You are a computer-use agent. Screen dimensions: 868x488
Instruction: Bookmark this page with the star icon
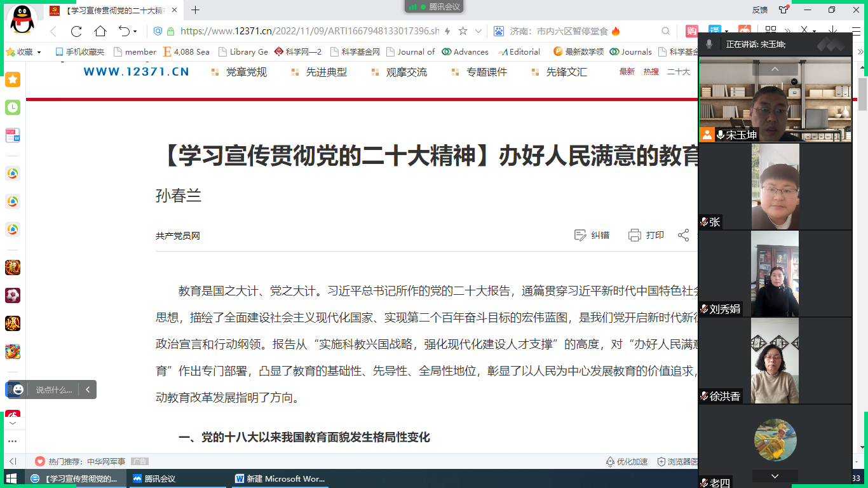tap(463, 31)
